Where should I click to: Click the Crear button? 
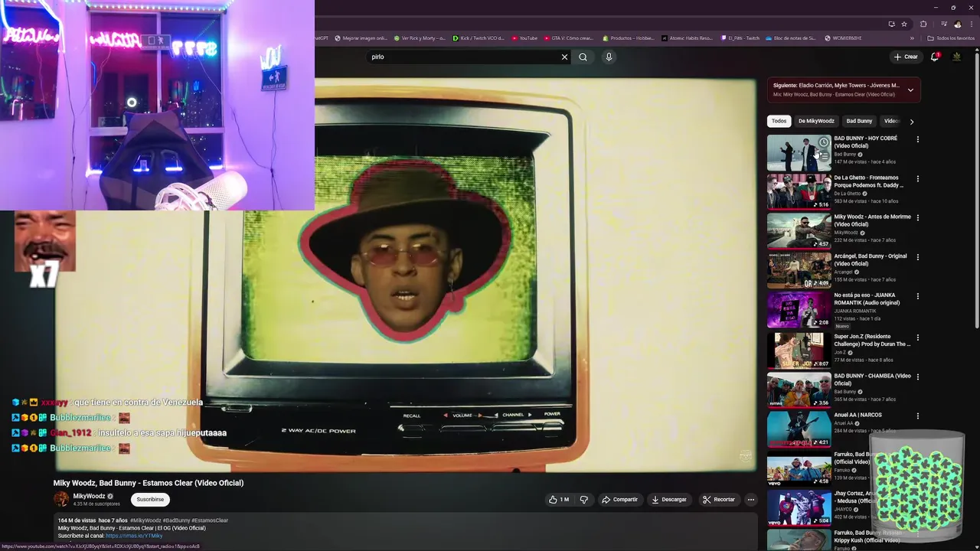coord(905,57)
